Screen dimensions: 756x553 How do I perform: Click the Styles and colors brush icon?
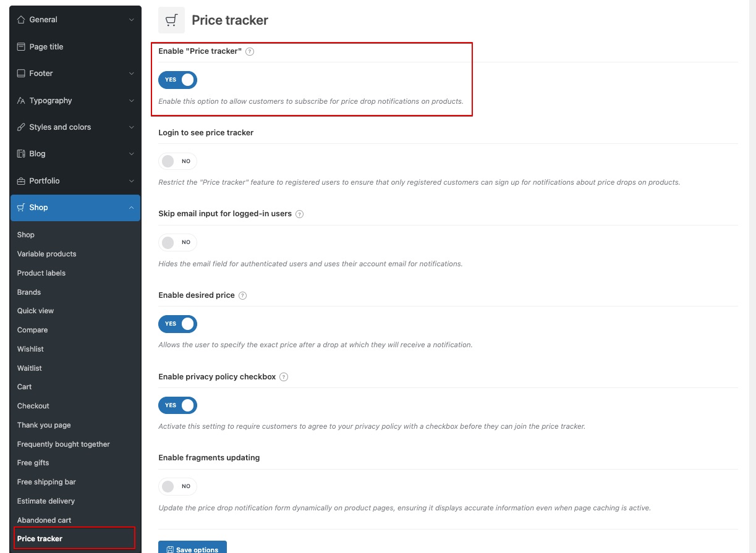coord(21,127)
